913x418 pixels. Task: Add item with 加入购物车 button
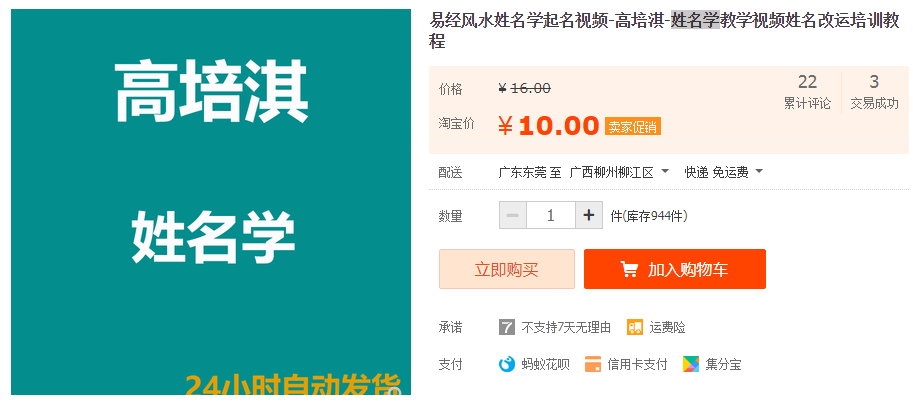point(675,269)
